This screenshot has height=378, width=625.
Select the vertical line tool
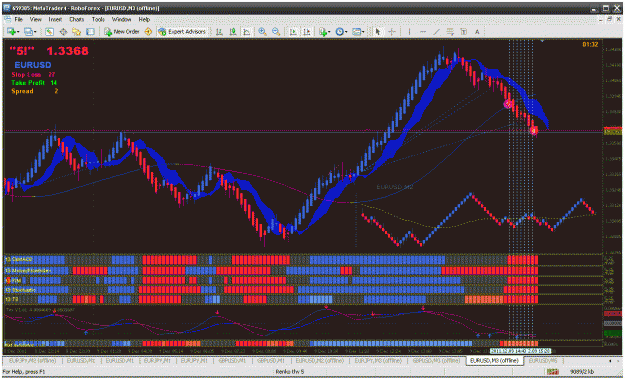coord(409,32)
